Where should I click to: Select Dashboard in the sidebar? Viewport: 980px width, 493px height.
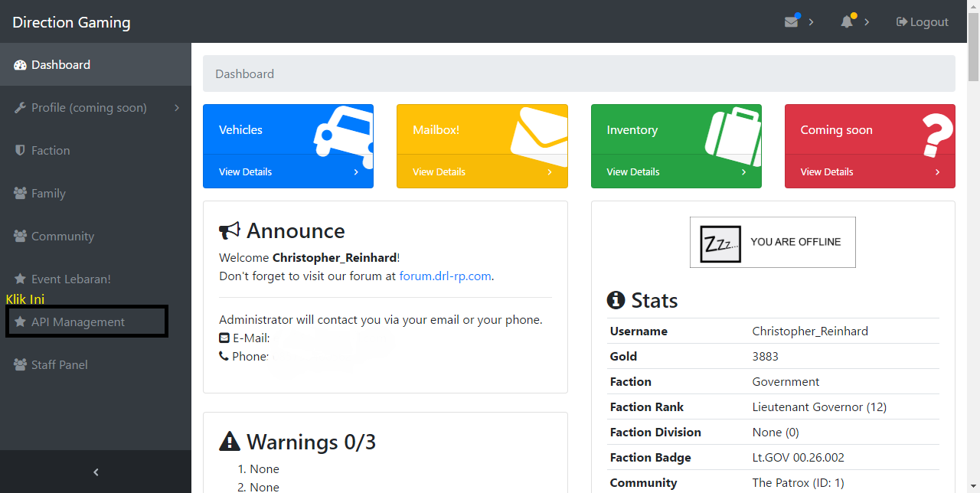[96, 64]
